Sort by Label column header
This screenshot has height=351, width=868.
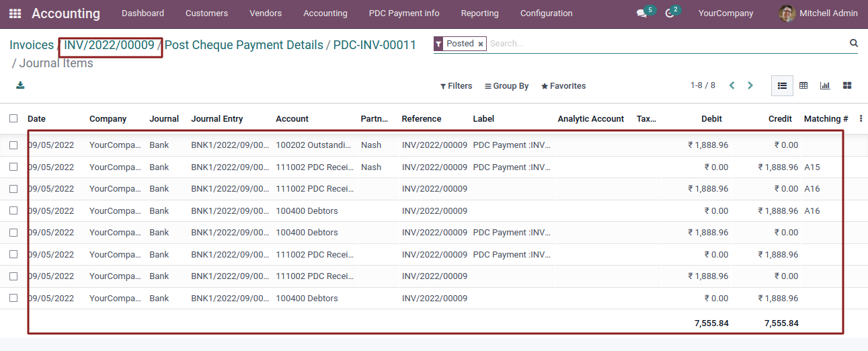pyautogui.click(x=483, y=118)
